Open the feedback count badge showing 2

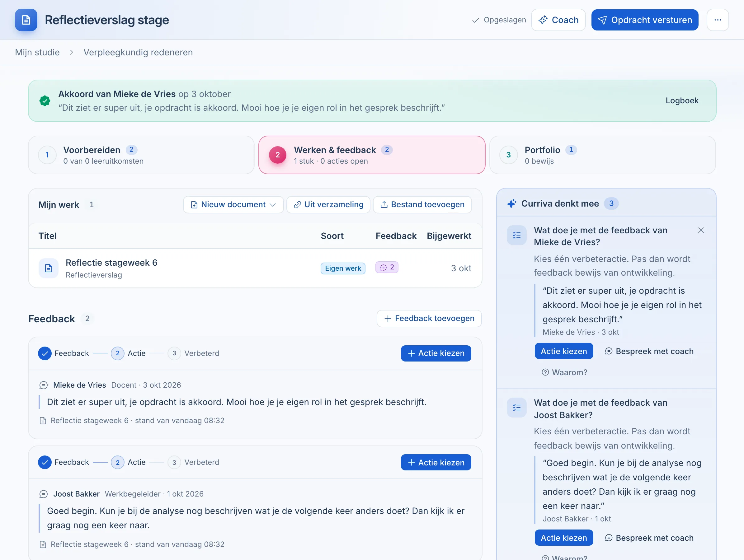click(x=387, y=267)
